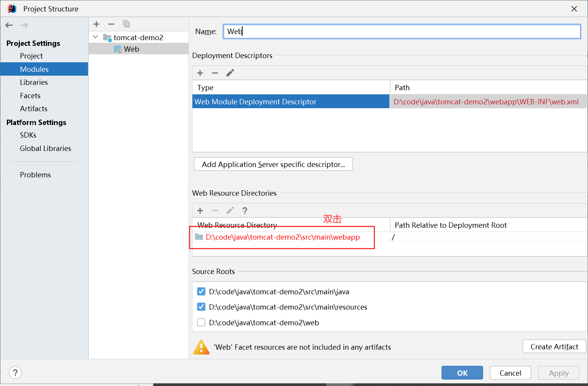Viewport: 588px width, 386px height.
Task: Focus the Name input field
Action: pos(402,31)
